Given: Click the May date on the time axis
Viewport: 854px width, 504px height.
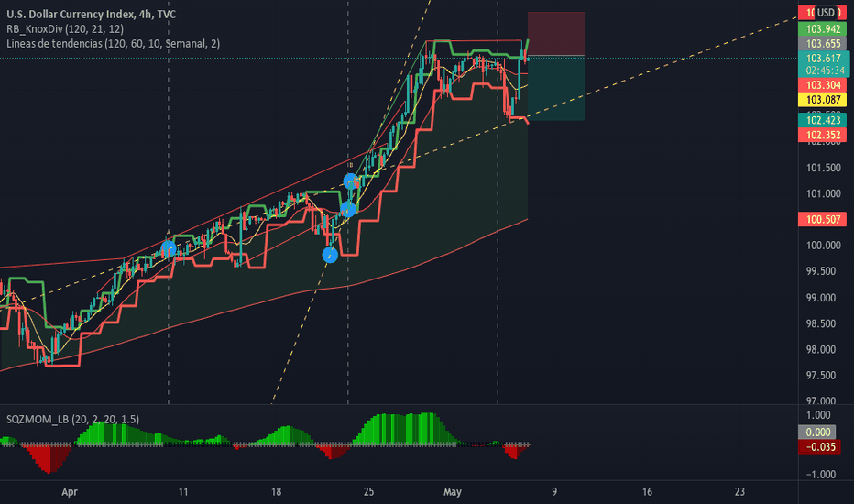Looking at the screenshot, I should pyautogui.click(x=453, y=491).
